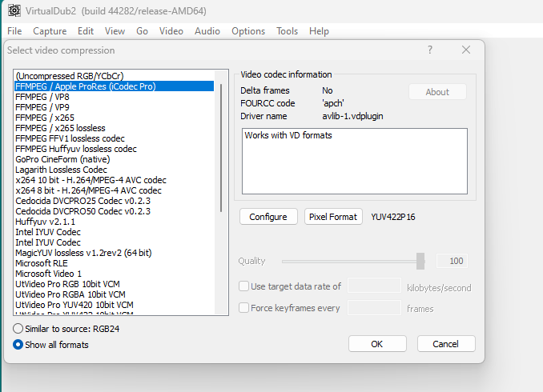Viewport: 543px width, 392px height.
Task: Click the target data rate input field
Action: pos(374,286)
